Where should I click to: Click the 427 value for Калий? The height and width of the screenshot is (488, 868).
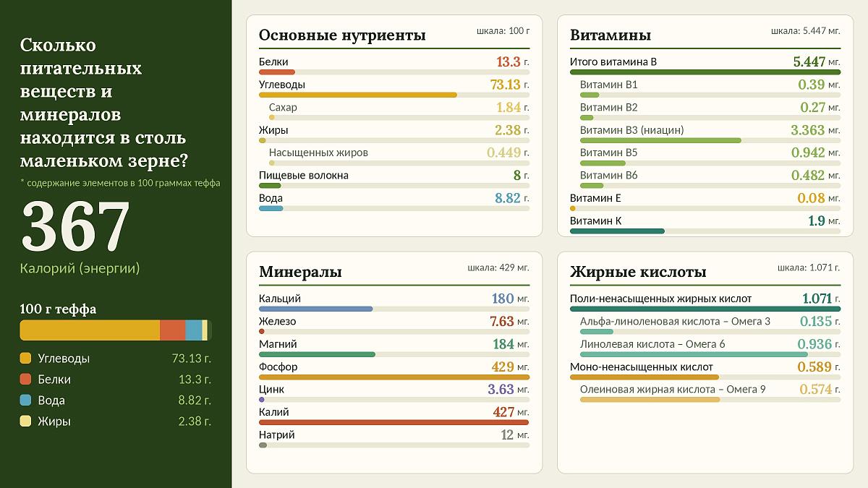pos(503,412)
